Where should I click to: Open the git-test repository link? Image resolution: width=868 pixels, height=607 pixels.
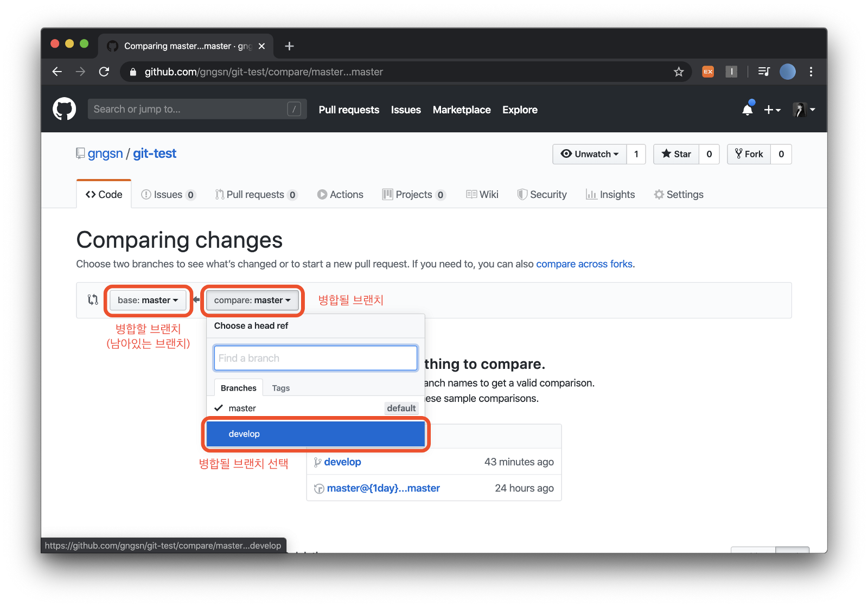click(155, 154)
